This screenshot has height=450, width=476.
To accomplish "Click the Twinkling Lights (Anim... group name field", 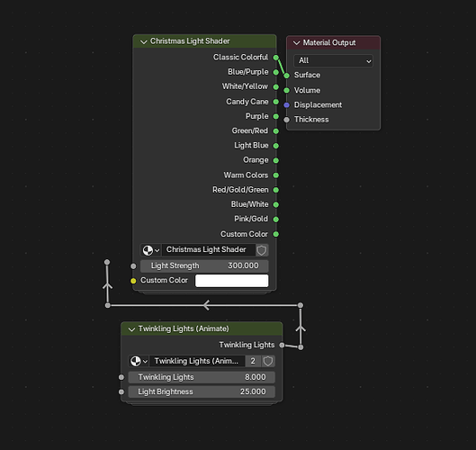I will tap(197, 361).
